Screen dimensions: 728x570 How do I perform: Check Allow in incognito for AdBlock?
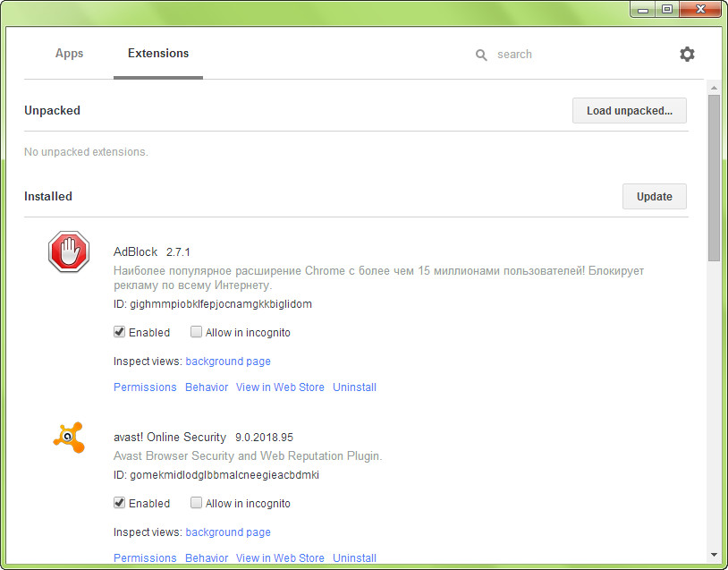196,332
